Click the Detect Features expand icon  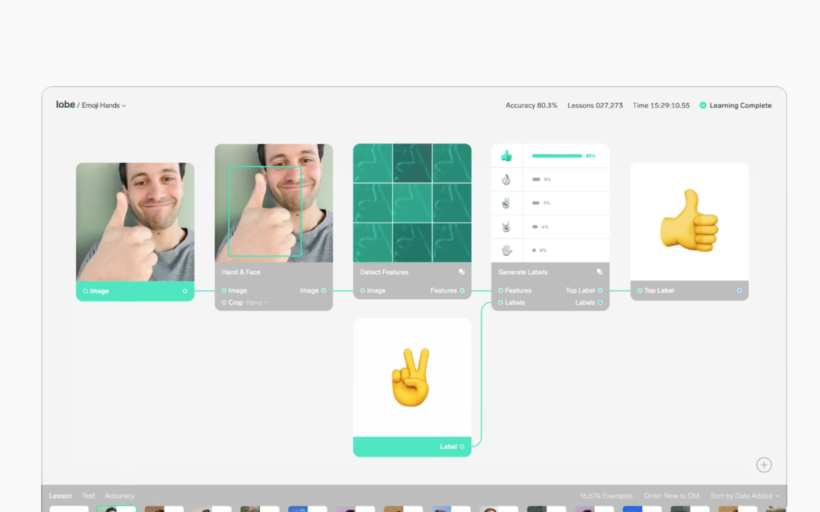point(462,271)
